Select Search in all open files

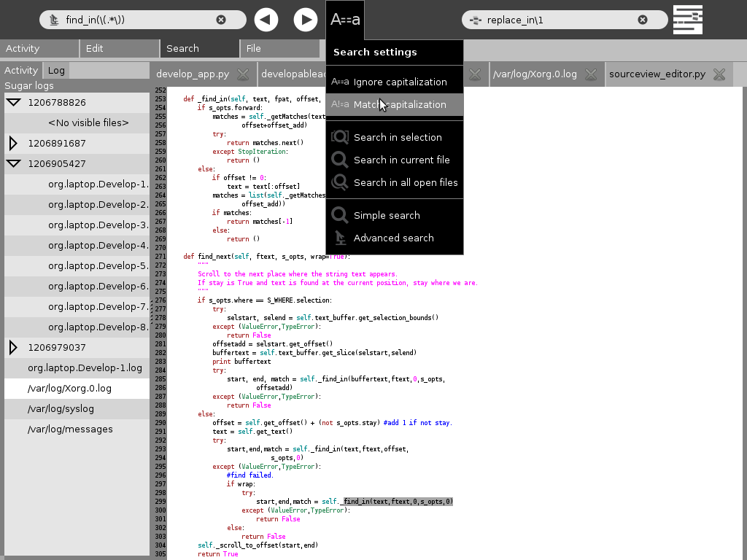pyautogui.click(x=406, y=182)
